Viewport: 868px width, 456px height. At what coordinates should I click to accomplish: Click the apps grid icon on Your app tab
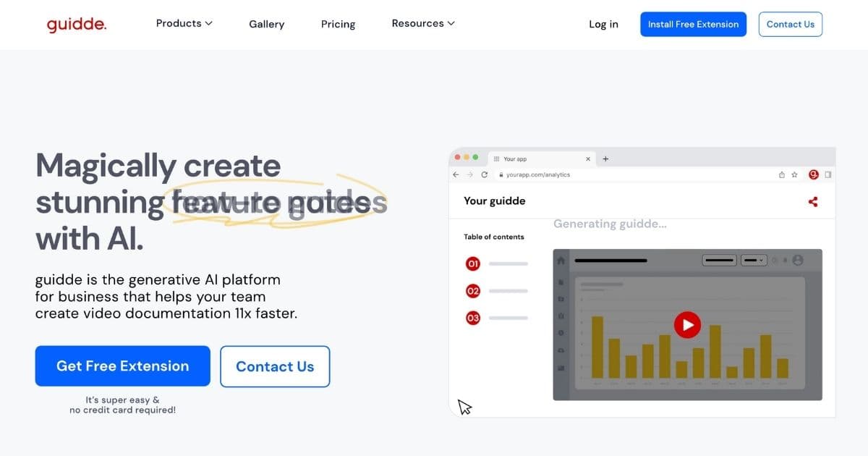[496, 159]
